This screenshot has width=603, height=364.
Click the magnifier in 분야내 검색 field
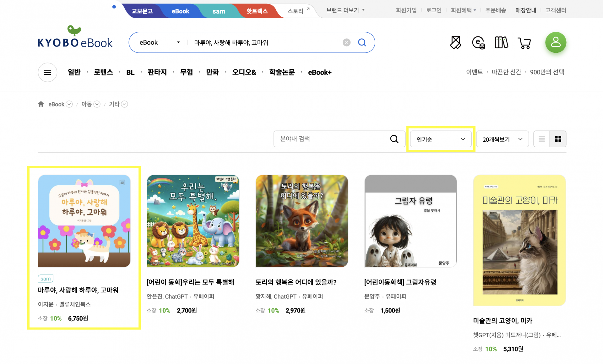394,139
